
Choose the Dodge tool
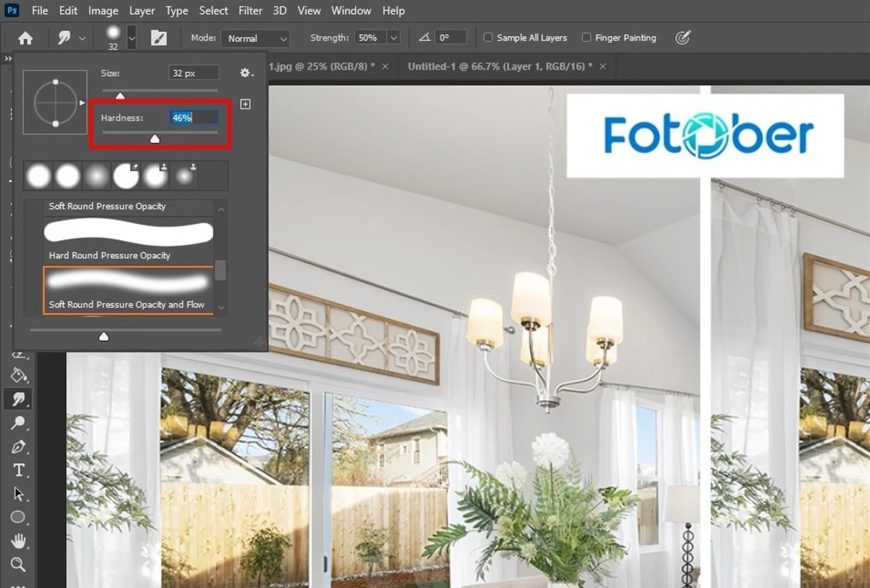coord(18,423)
